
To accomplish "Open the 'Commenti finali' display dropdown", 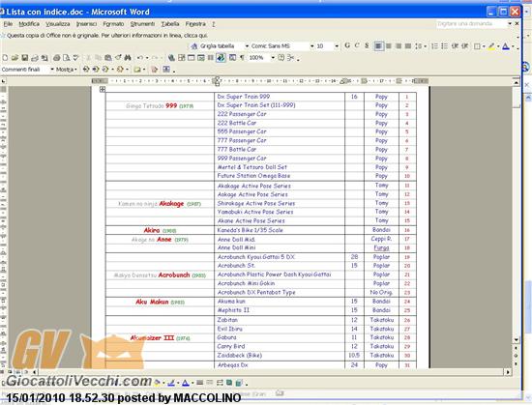I will [52, 70].
